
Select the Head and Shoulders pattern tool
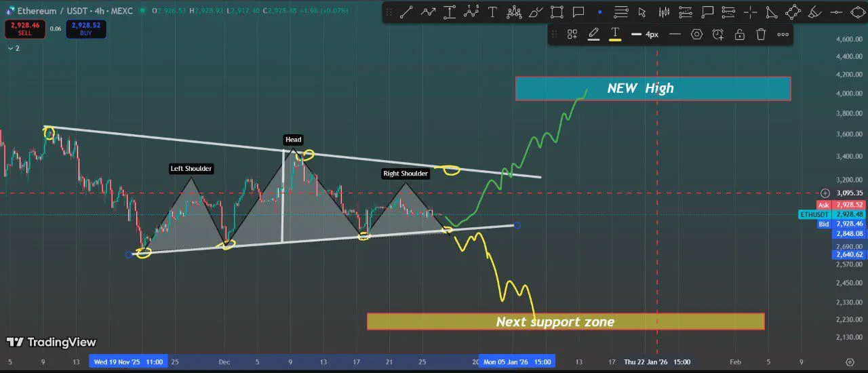coord(514,12)
